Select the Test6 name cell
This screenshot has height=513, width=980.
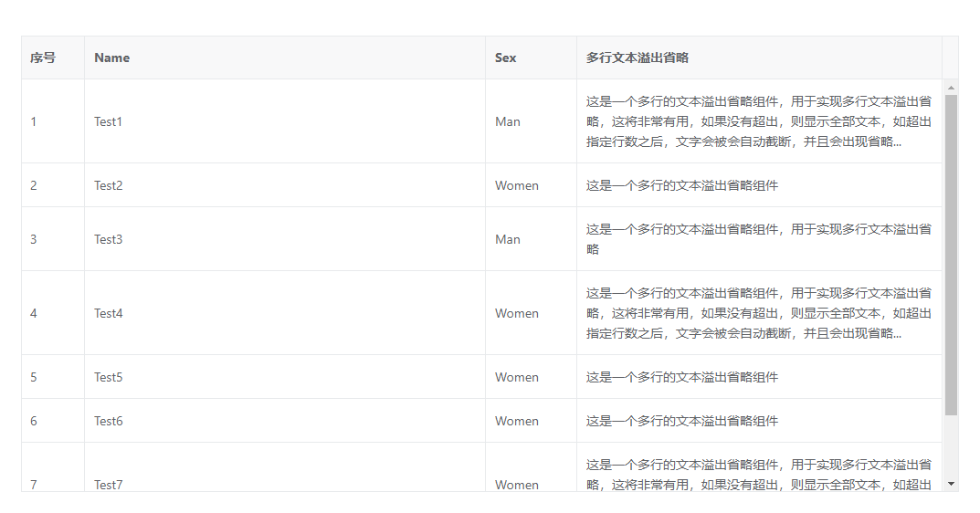click(x=285, y=421)
